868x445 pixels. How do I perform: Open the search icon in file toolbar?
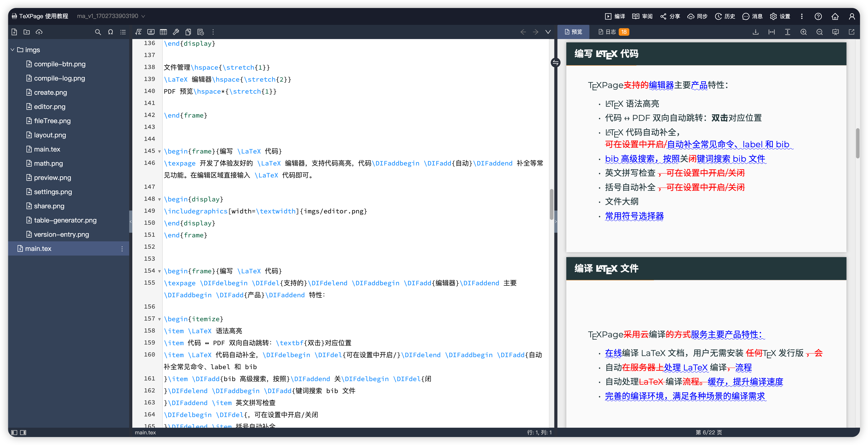(x=98, y=32)
